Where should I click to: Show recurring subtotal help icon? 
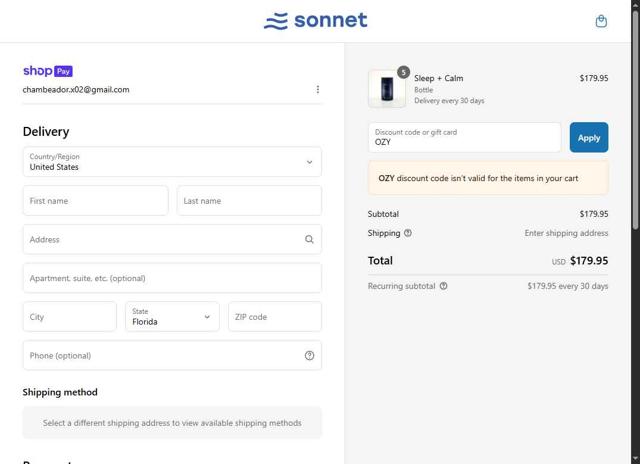point(443,286)
